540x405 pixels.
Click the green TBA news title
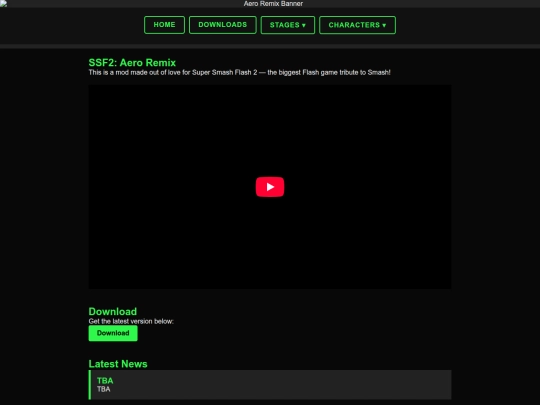coord(105,381)
